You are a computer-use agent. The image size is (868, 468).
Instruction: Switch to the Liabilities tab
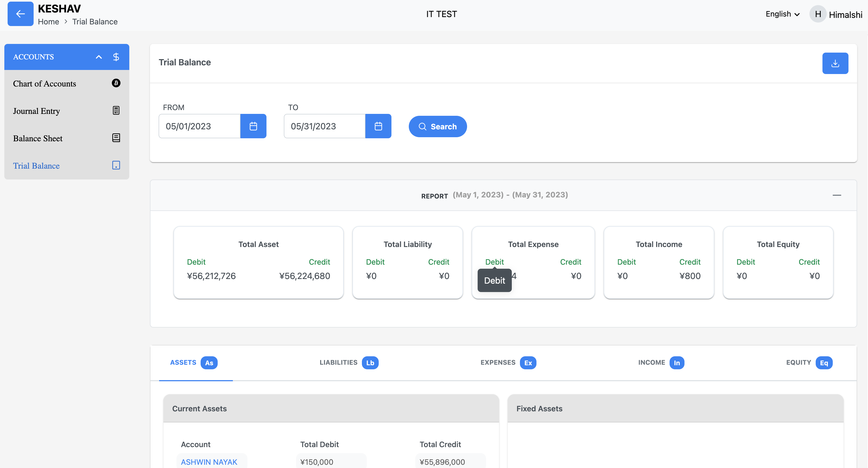pyautogui.click(x=349, y=363)
